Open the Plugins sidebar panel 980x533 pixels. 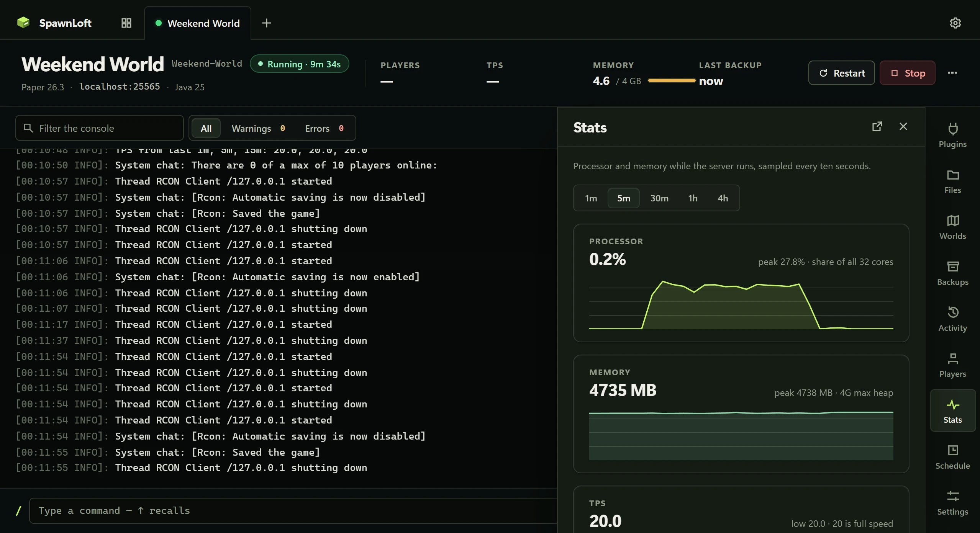(x=953, y=136)
